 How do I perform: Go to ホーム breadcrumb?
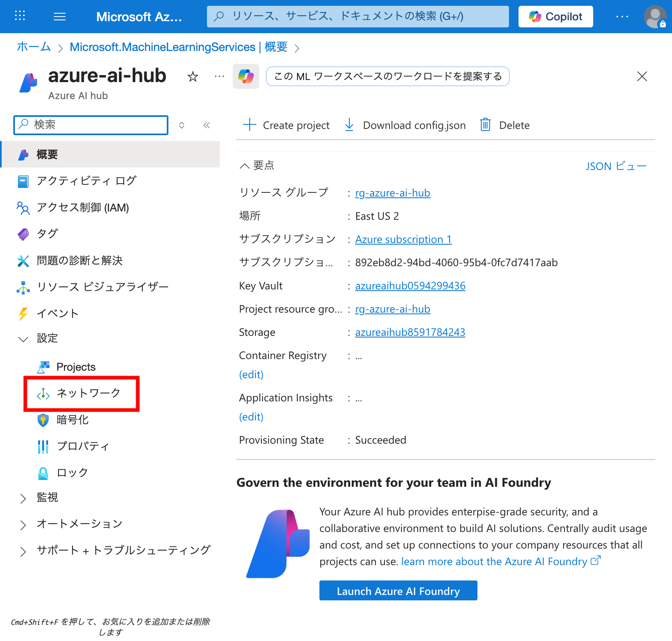[34, 47]
